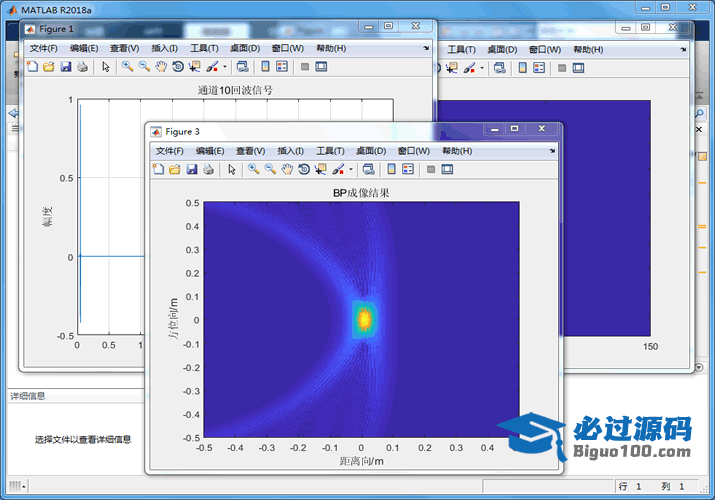This screenshot has width=715, height=500.
Task: Select Edit Plot arrow in Figure 3
Action: [232, 170]
